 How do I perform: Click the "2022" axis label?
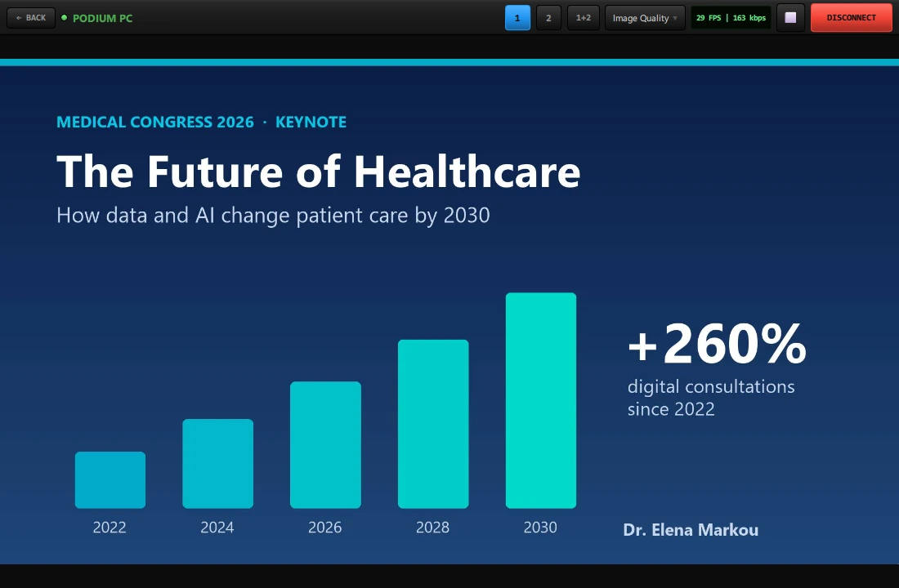(x=110, y=528)
